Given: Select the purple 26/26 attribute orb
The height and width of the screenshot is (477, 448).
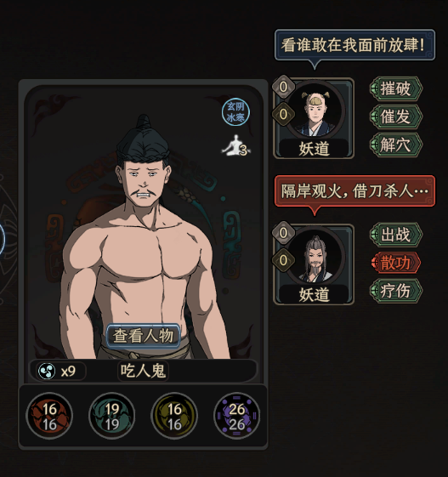Looking at the screenshot, I should click(237, 416).
